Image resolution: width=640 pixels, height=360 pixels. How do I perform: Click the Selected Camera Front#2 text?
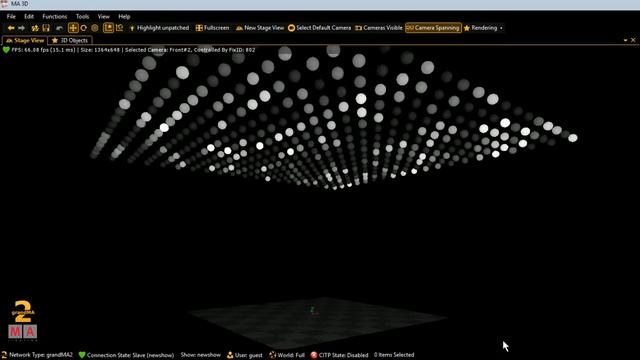point(158,50)
